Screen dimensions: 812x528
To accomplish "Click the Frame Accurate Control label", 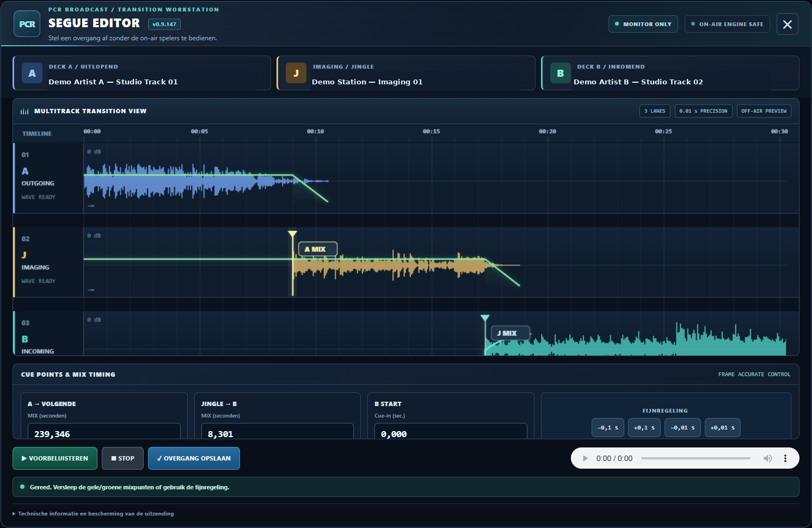I will [754, 374].
